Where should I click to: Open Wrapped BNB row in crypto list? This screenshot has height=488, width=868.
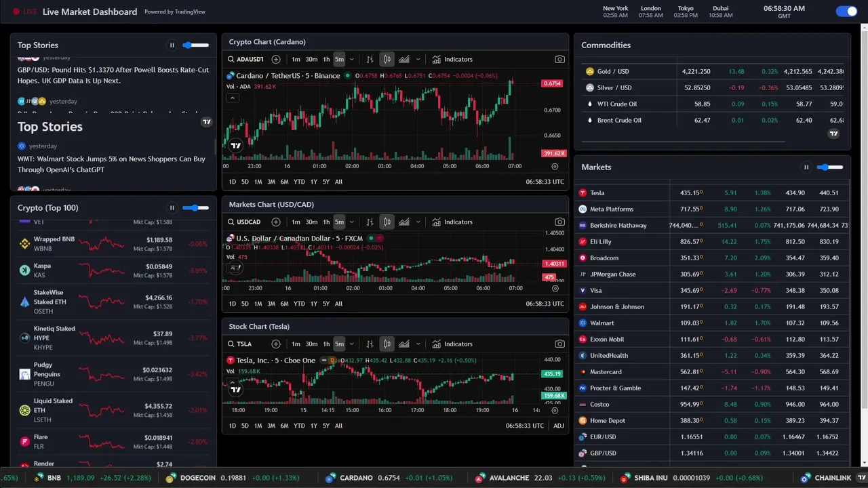click(x=113, y=244)
